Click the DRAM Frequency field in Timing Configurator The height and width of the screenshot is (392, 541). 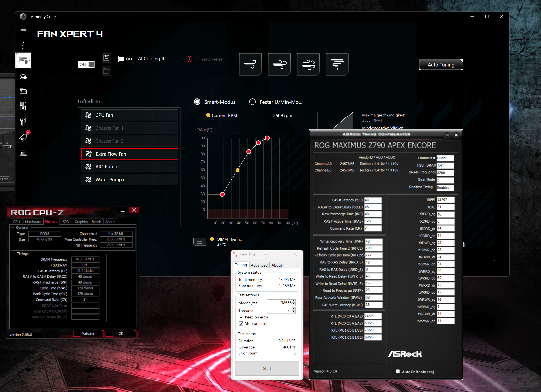pyautogui.click(x=445, y=173)
